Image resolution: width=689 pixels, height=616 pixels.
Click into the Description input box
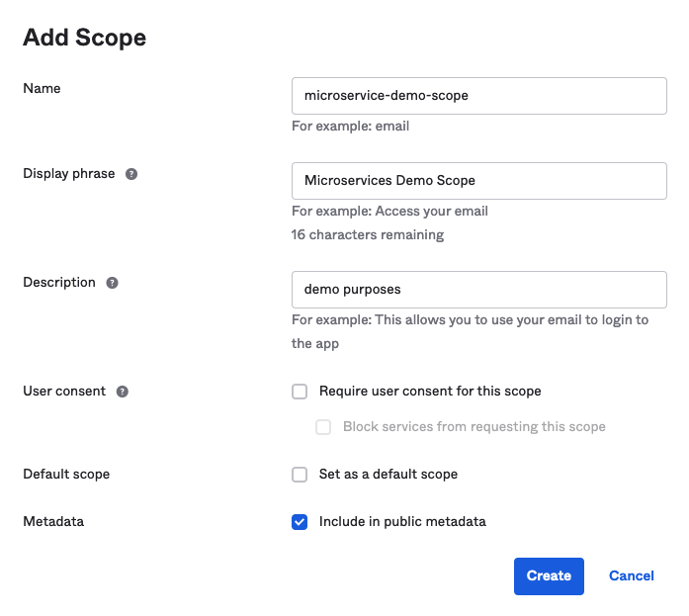tap(478, 290)
